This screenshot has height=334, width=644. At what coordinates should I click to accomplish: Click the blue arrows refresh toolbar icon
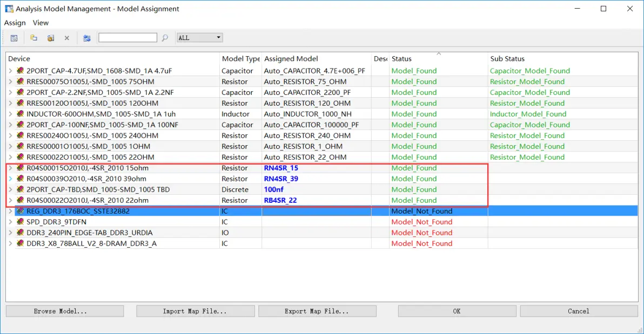(x=86, y=38)
